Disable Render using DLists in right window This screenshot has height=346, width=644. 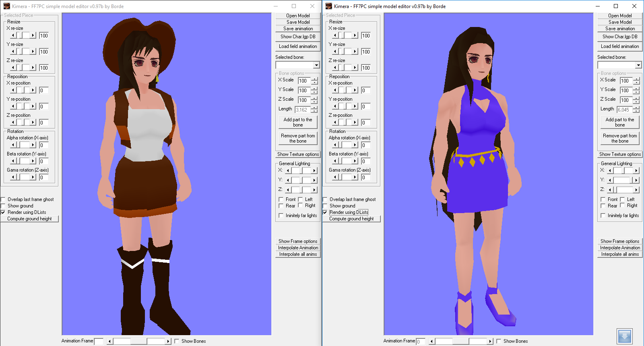coord(325,212)
